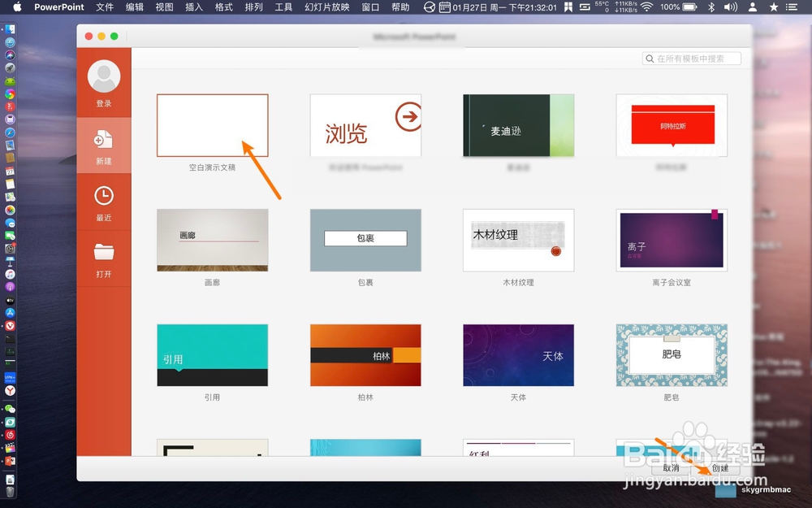Open iTunes music icon in dock
This screenshot has height=508, width=812.
[x=10, y=274]
